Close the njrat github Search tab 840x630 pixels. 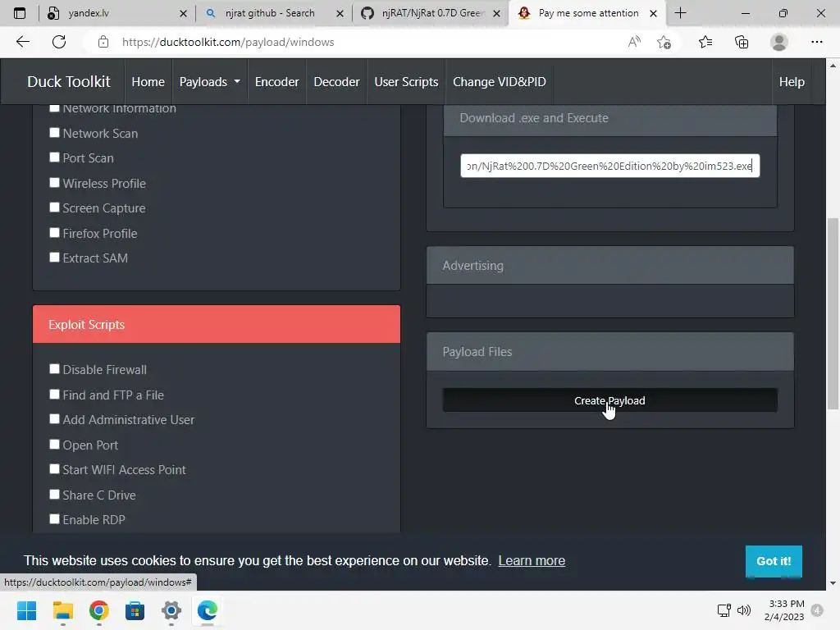click(340, 13)
